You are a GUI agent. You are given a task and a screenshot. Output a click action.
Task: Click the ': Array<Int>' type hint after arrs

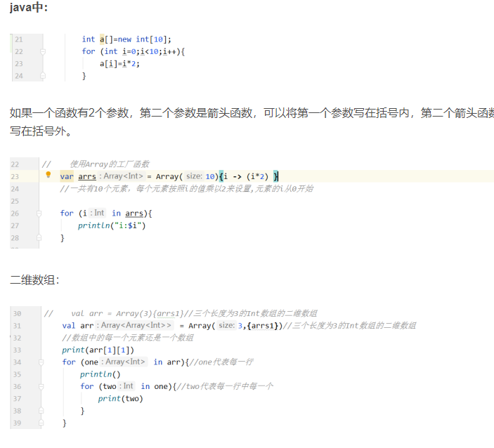(121, 176)
